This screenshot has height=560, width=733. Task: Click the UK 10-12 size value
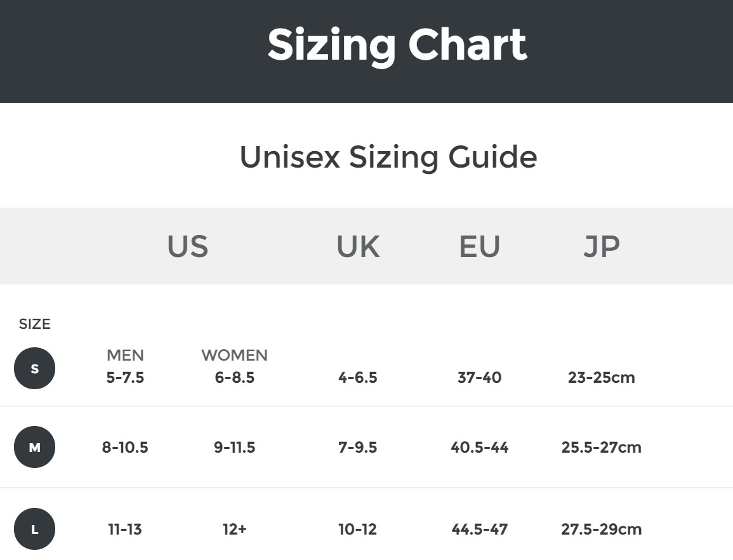point(357,529)
